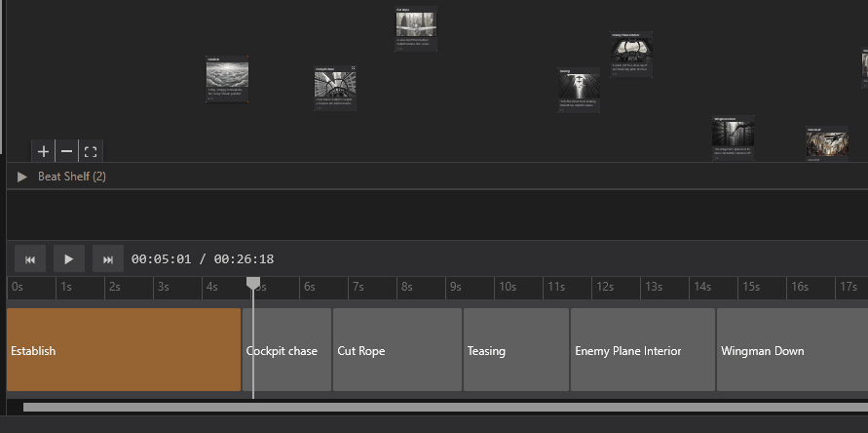This screenshot has width=868, height=433.
Task: Expand the Beat Shelf panel
Action: click(22, 177)
